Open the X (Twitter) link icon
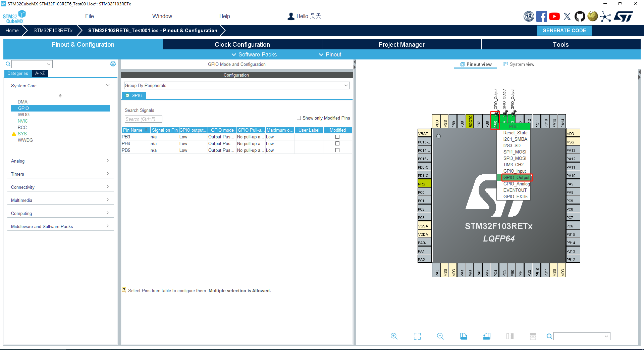Viewport: 644px width, 350px height. (x=567, y=16)
